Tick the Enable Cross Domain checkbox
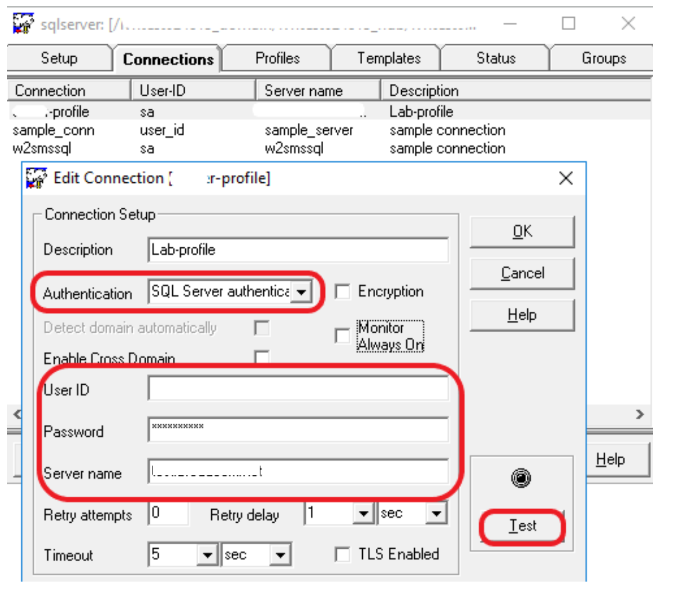This screenshot has height=592, width=700. tap(262, 357)
